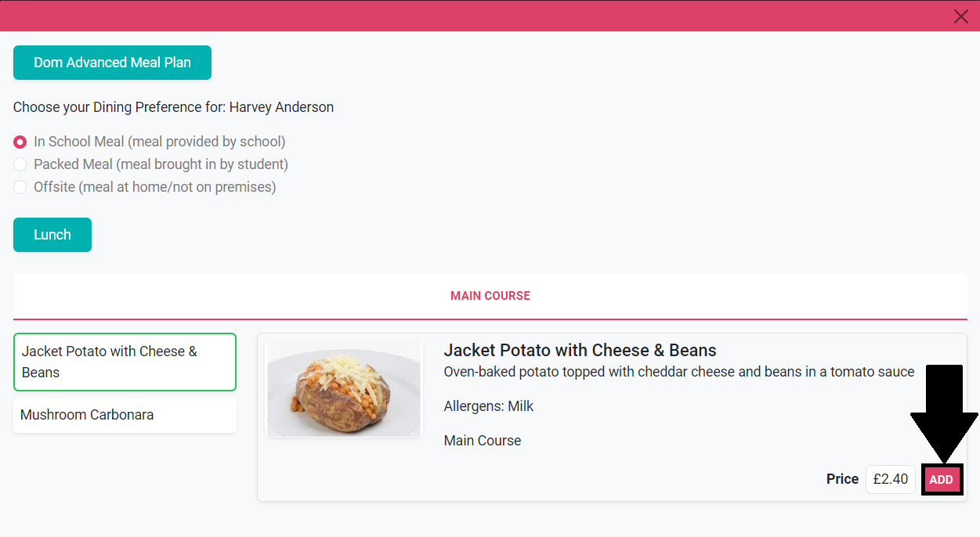980x537 pixels.
Task: Open the Main Course tab
Action: pyautogui.click(x=490, y=296)
